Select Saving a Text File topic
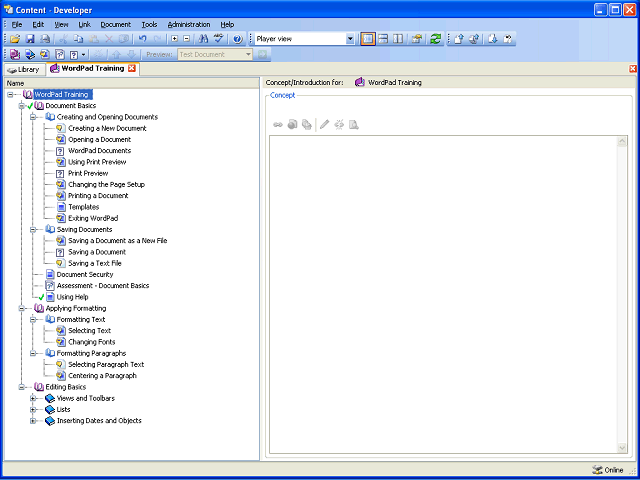Screen dimensions: 640x480 click(95, 263)
